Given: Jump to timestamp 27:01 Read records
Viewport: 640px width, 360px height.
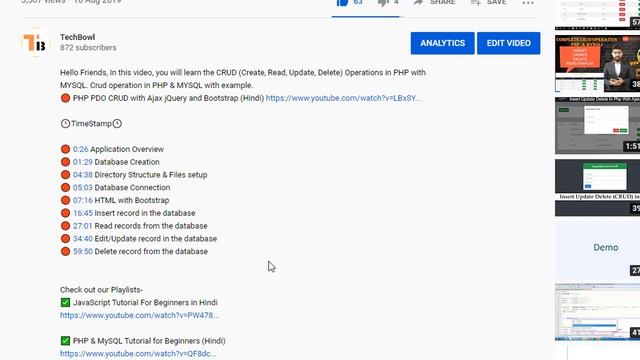Looking at the screenshot, I should tap(82, 226).
